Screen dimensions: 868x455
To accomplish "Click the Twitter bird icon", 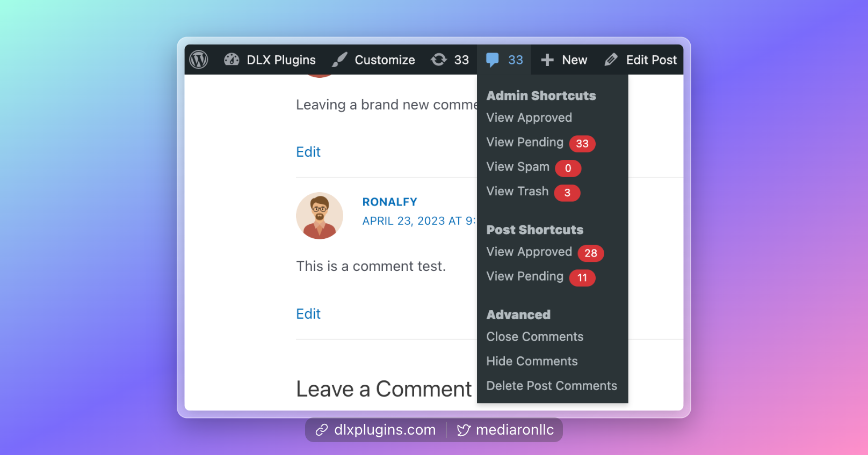I will coord(464,430).
